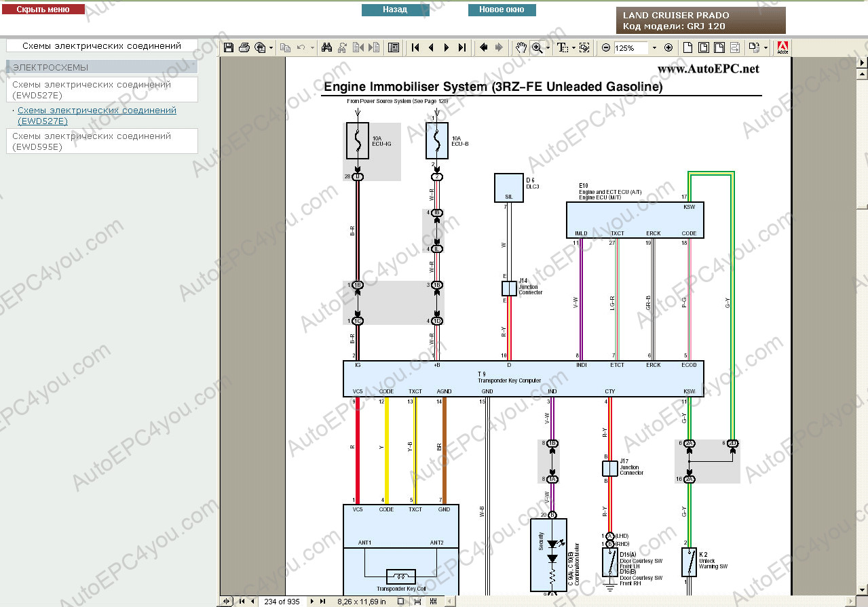This screenshot has width=868, height=607.
Task: Click the Save a copy icon
Action: click(229, 47)
